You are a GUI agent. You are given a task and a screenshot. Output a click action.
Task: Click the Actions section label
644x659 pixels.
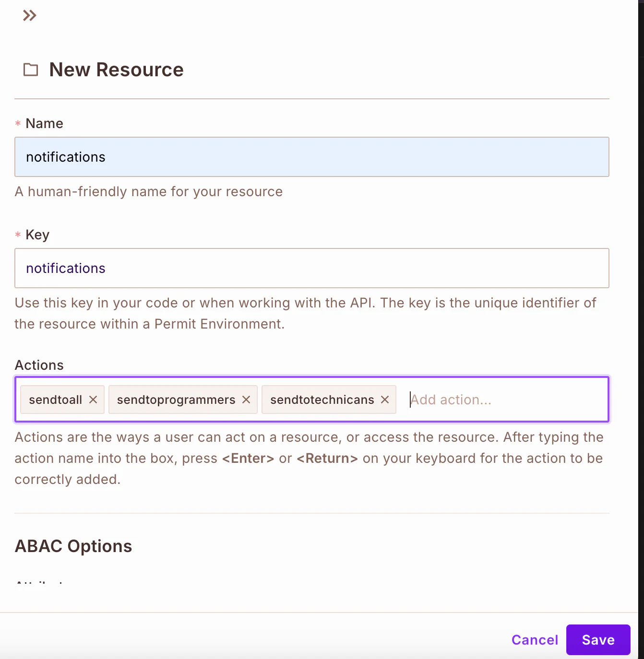tap(39, 365)
